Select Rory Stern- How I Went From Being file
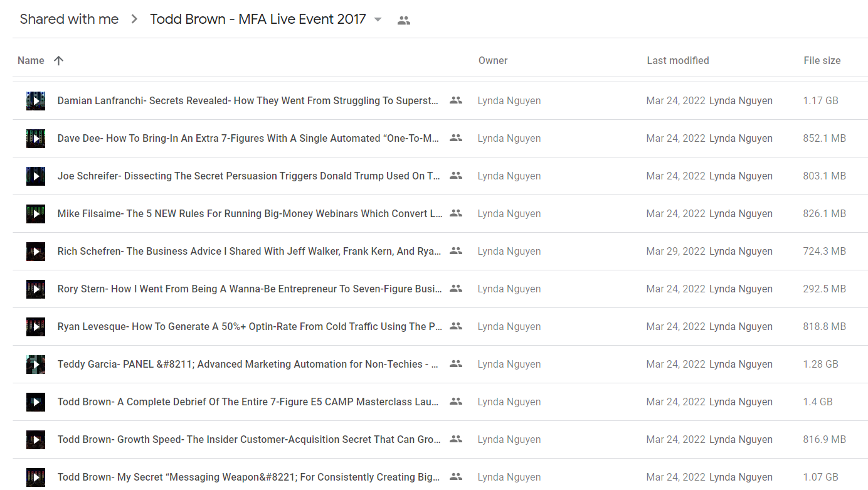The image size is (868, 490). [x=250, y=289]
